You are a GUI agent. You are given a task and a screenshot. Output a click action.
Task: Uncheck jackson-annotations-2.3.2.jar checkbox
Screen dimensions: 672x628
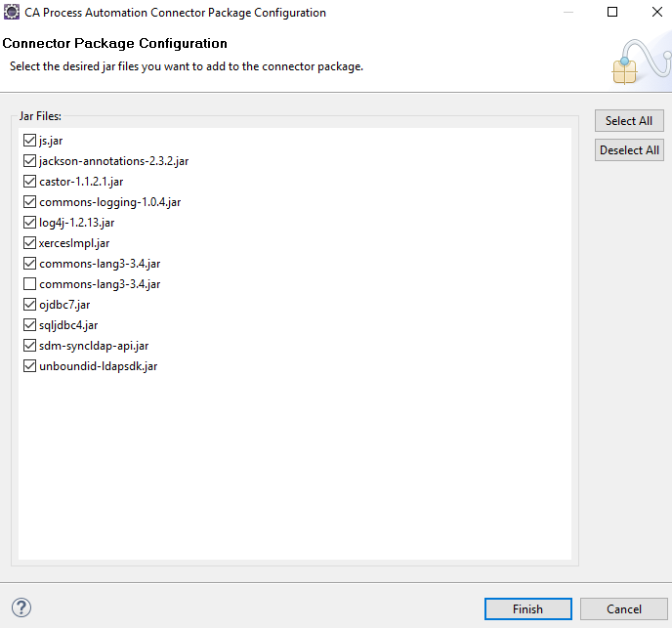coord(29,161)
